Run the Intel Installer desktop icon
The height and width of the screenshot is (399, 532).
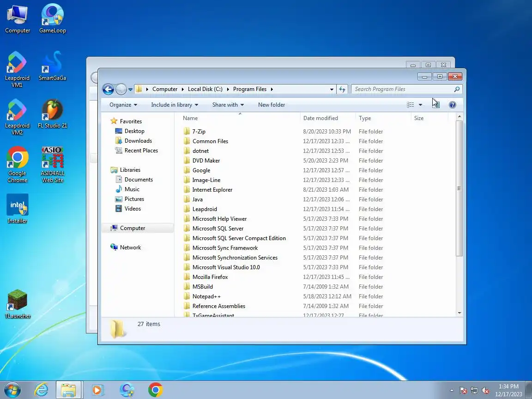pyautogui.click(x=17, y=209)
